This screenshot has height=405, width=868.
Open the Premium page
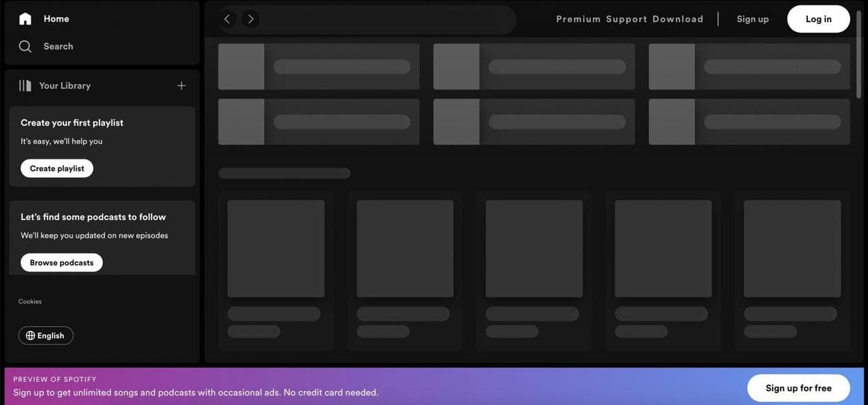point(578,19)
